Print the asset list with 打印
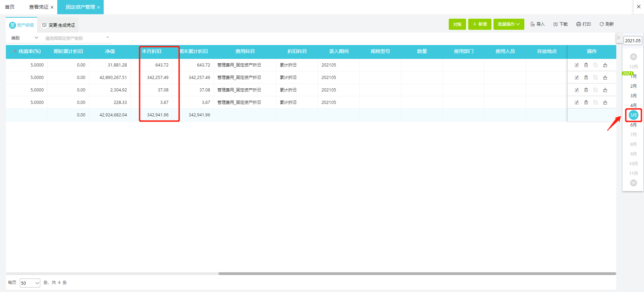This screenshot has height=292, width=644. point(584,24)
